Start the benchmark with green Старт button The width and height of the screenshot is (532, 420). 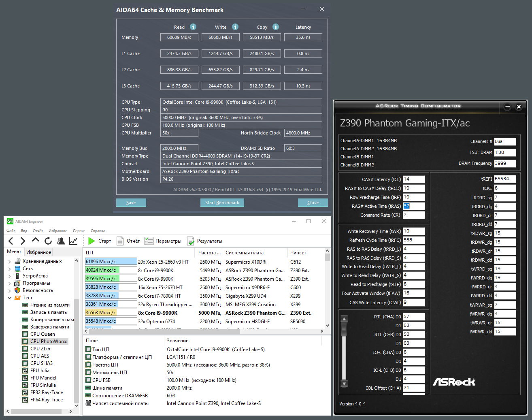point(100,241)
